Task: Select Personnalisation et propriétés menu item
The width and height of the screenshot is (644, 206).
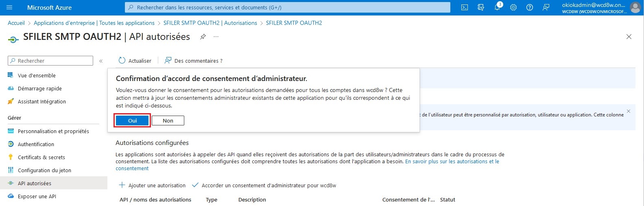Action: tap(54, 131)
